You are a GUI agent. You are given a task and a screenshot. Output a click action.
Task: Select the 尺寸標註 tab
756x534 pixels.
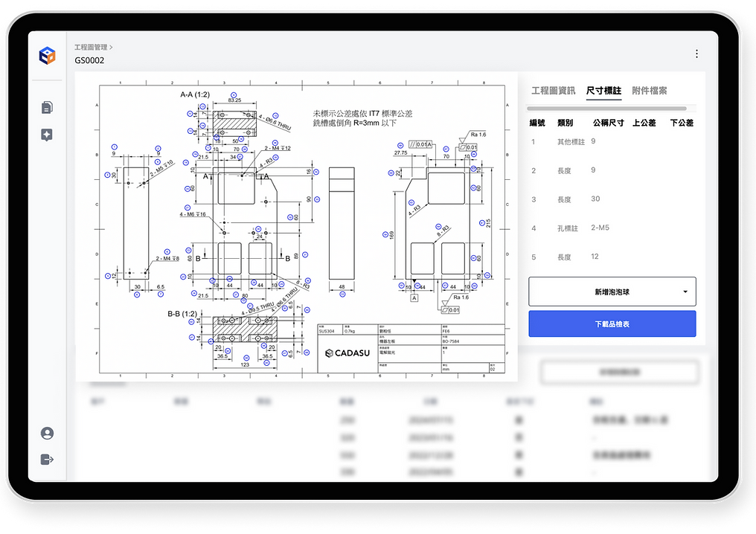click(x=603, y=91)
